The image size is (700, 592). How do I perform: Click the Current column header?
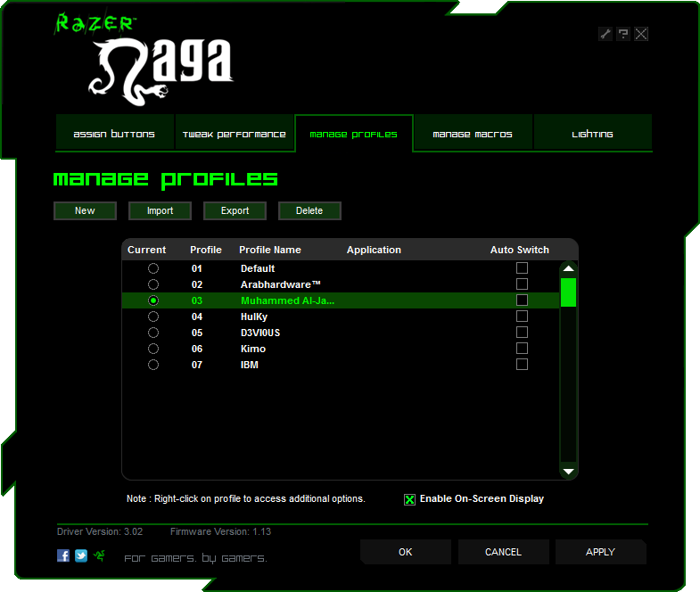click(x=146, y=250)
